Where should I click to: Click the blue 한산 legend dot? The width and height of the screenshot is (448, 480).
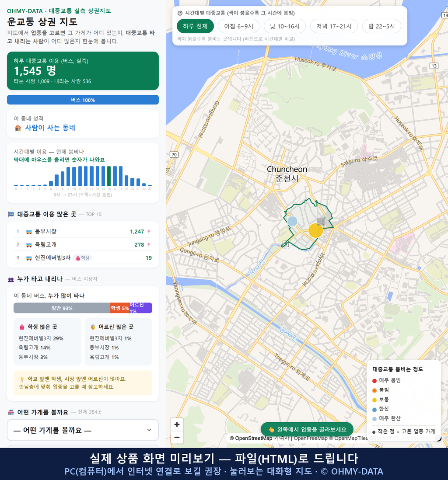[x=374, y=409]
